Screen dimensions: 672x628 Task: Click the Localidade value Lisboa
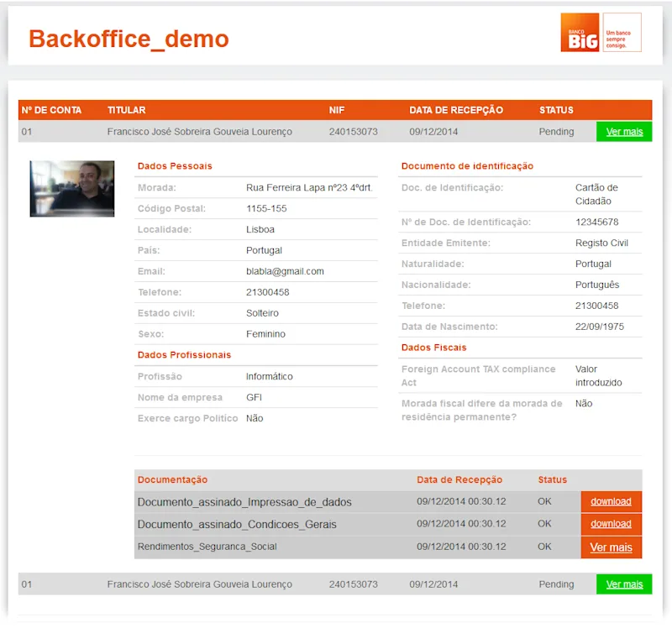[260, 229]
